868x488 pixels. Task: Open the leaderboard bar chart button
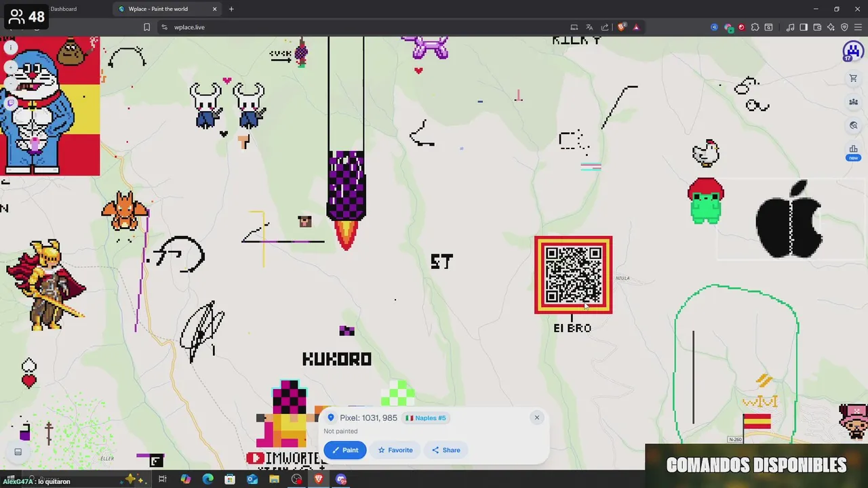(853, 149)
